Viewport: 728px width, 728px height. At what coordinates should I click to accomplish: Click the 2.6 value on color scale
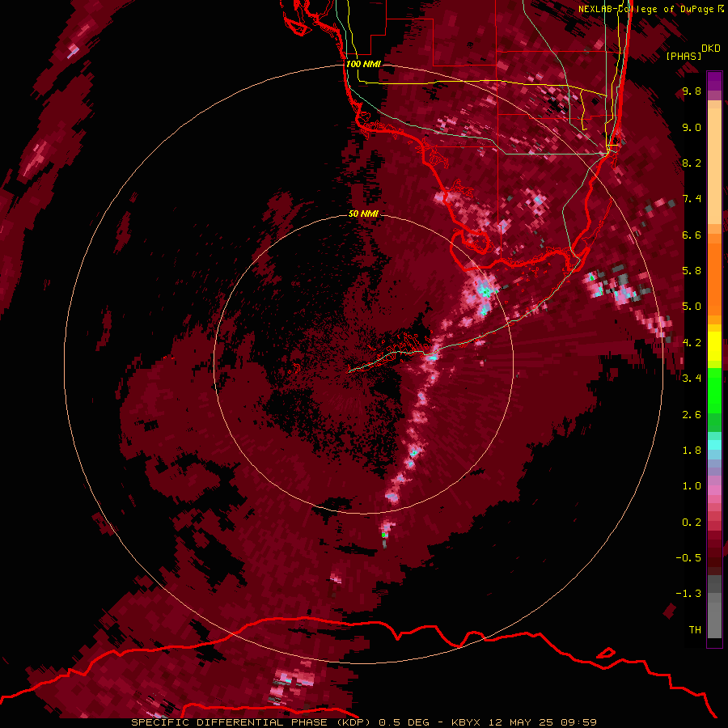(x=692, y=415)
